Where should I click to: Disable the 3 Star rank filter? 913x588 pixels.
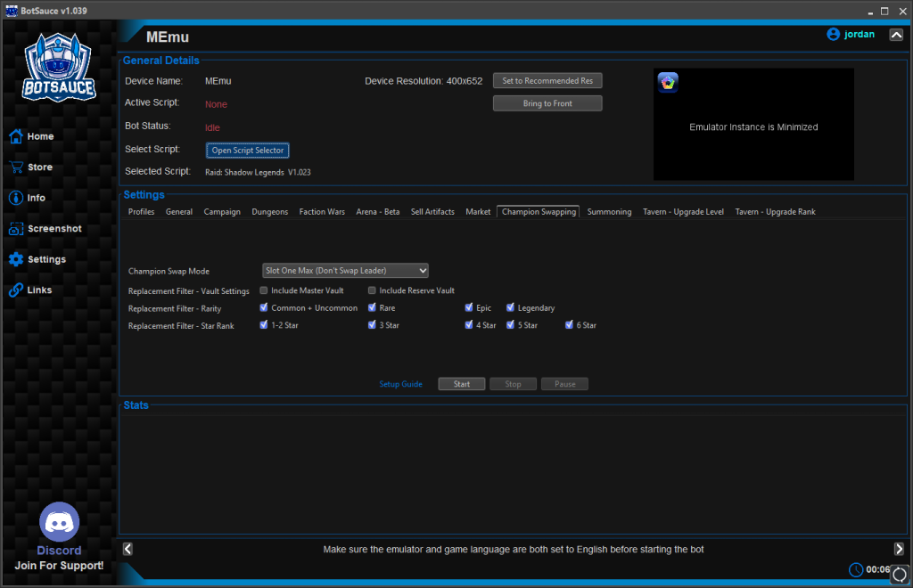[x=372, y=324]
